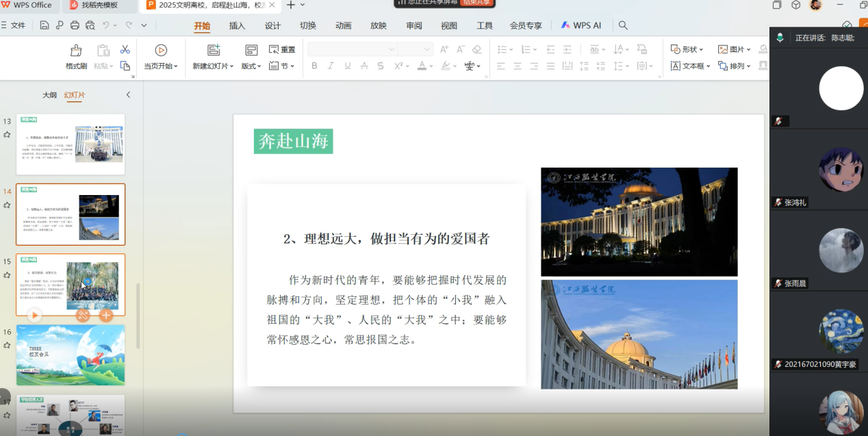Click the Save icon in quick access bar

tap(44, 25)
